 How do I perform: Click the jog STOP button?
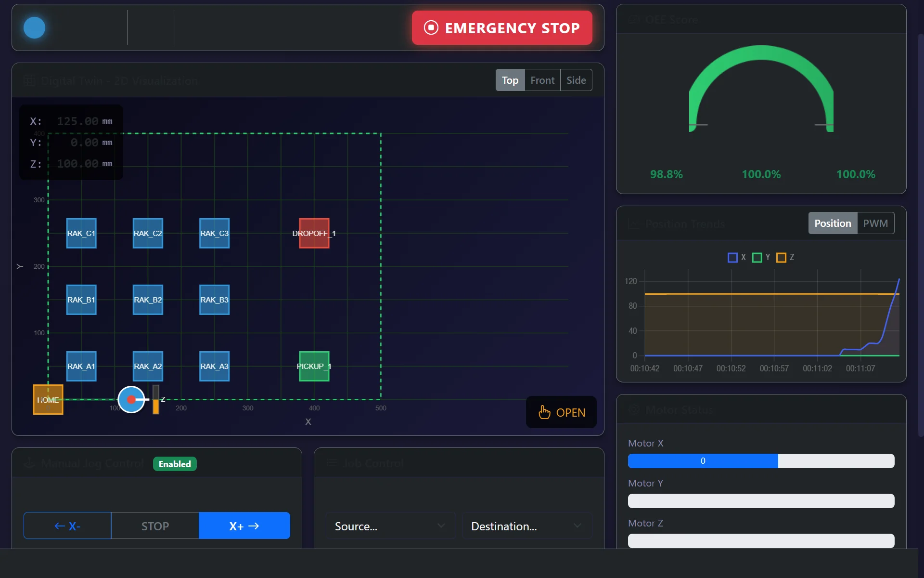point(155,525)
